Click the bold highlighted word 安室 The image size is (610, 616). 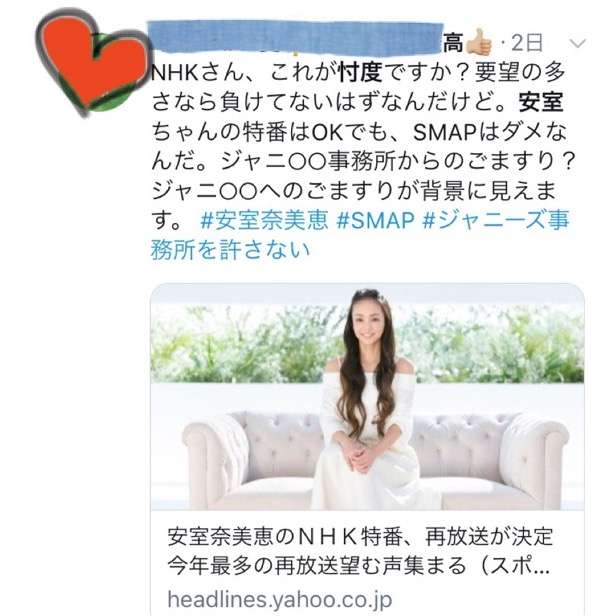point(541,102)
